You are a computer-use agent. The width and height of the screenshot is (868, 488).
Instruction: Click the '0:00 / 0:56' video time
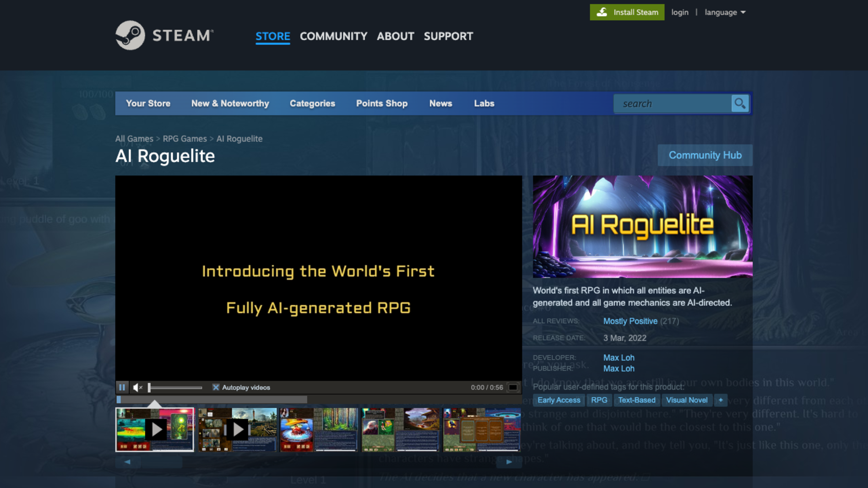point(487,387)
